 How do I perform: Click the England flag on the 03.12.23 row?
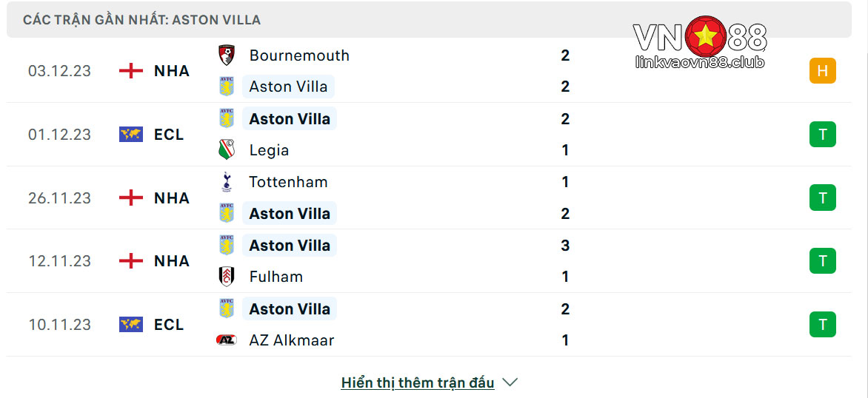(130, 71)
